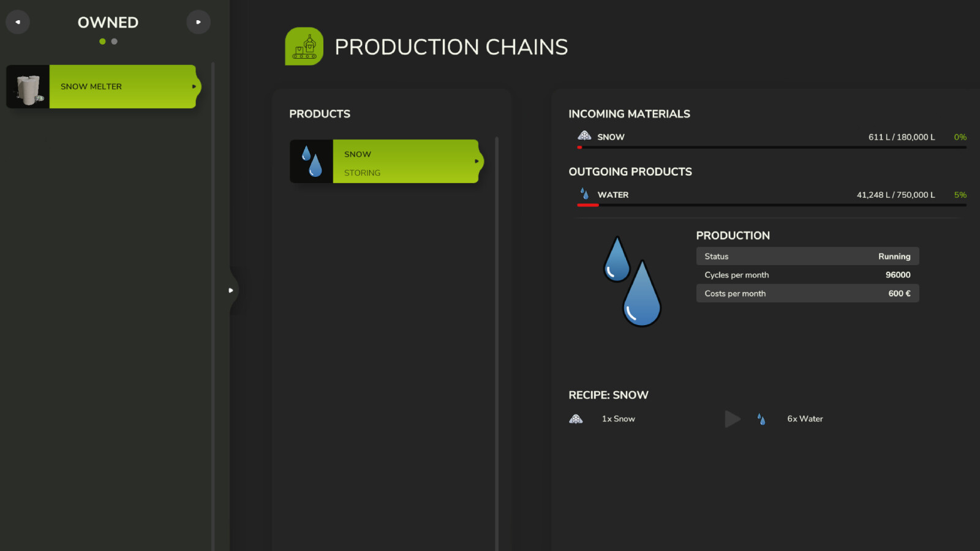Click the water drops icon in Products
The width and height of the screenshot is (980, 551).
tap(311, 162)
